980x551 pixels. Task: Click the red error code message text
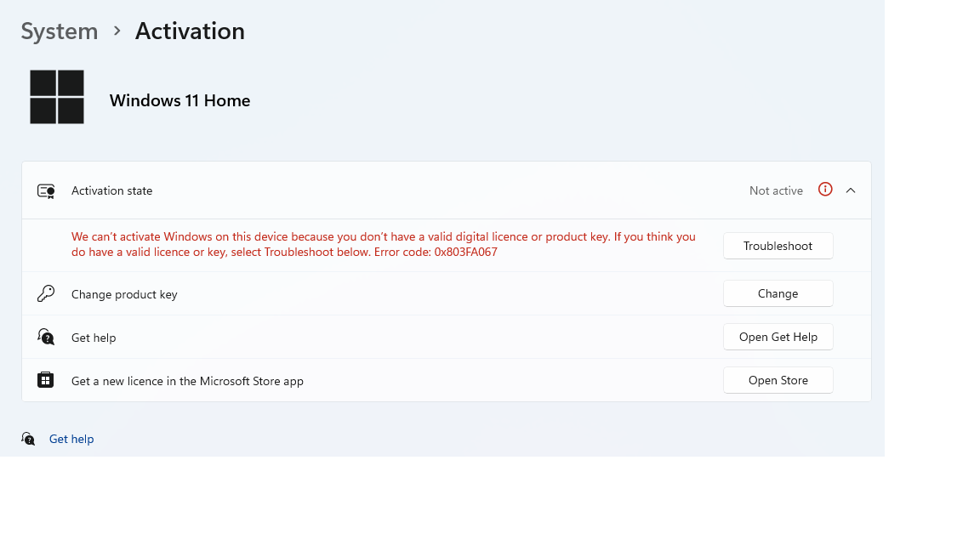pos(383,245)
